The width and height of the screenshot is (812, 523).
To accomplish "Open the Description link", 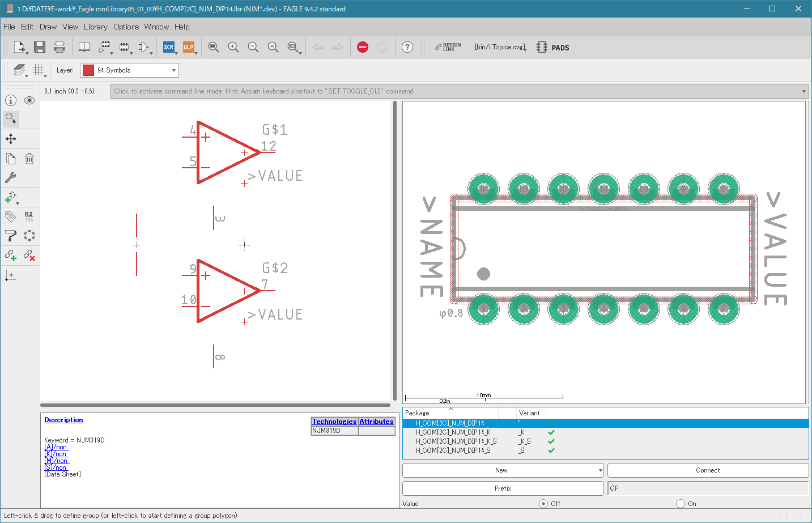I will 63,420.
